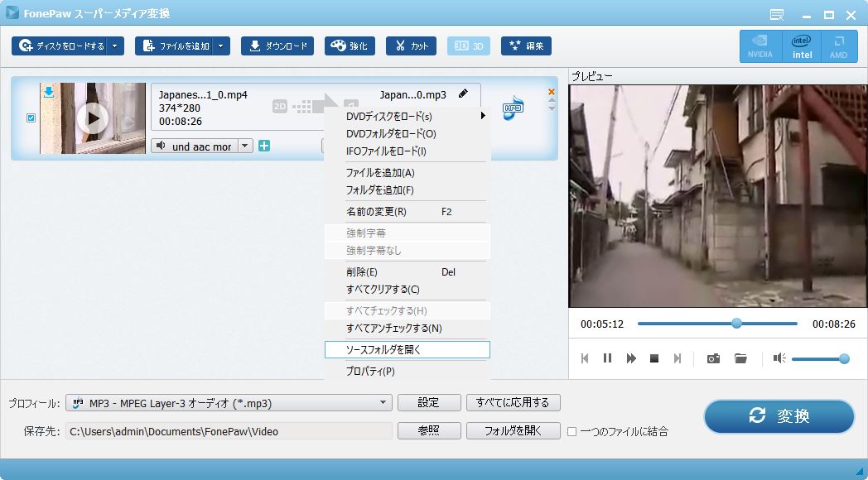Image resolution: width=868 pixels, height=480 pixels.
Task: Select IFOファイルをロード(I)
Action: click(407, 151)
